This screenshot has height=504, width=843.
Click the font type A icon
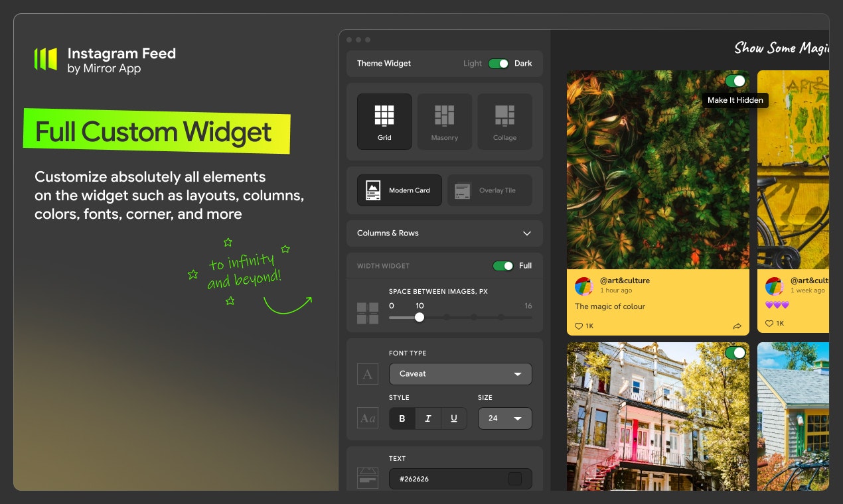(x=368, y=374)
